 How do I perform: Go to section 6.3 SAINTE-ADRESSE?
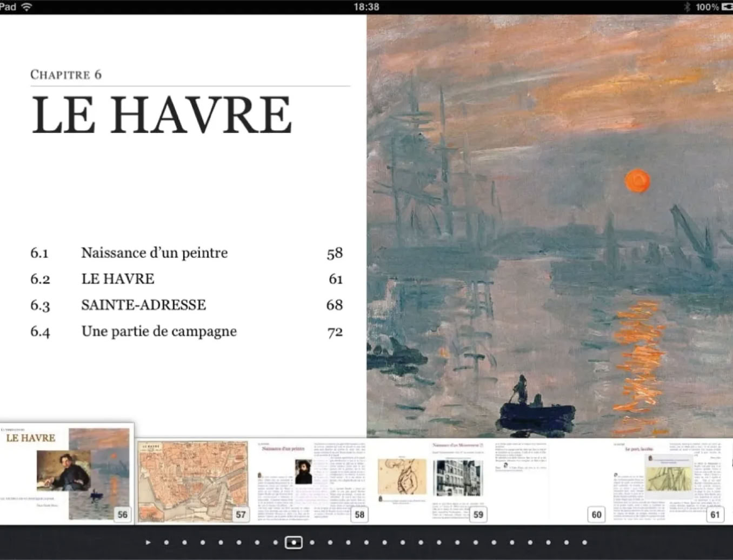click(143, 305)
